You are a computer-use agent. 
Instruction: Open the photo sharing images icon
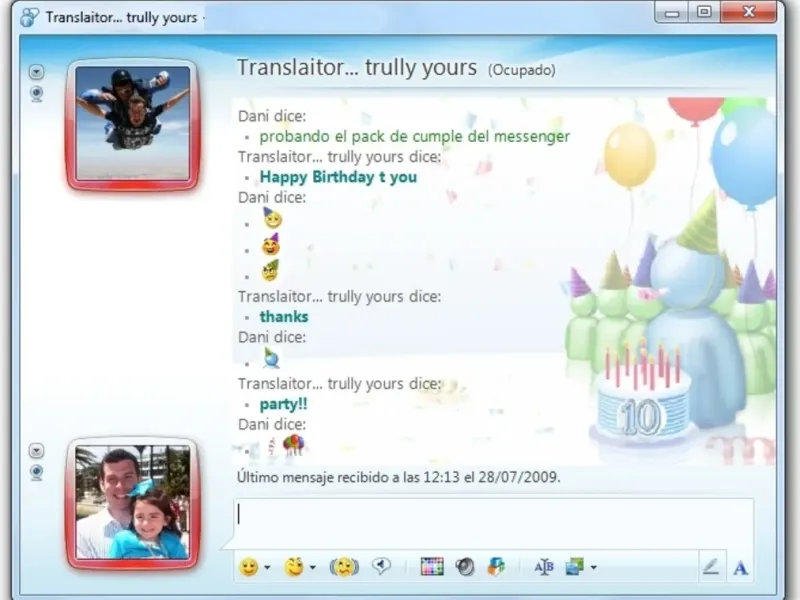coord(574,567)
